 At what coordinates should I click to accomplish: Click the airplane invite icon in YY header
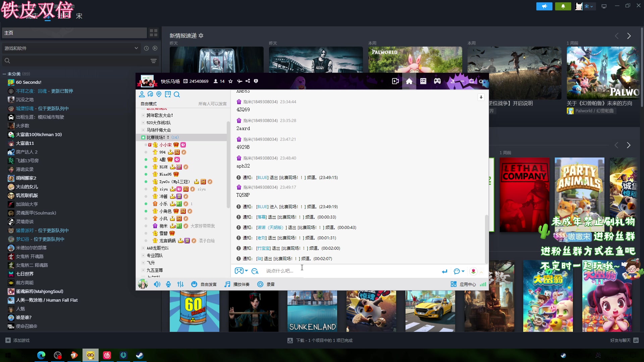(x=239, y=81)
